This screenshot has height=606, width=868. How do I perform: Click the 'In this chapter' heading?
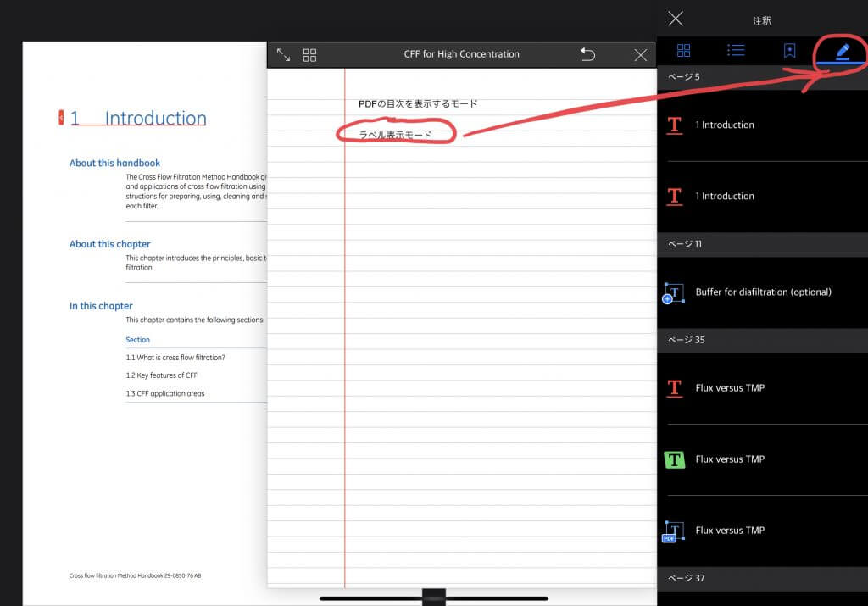click(101, 306)
